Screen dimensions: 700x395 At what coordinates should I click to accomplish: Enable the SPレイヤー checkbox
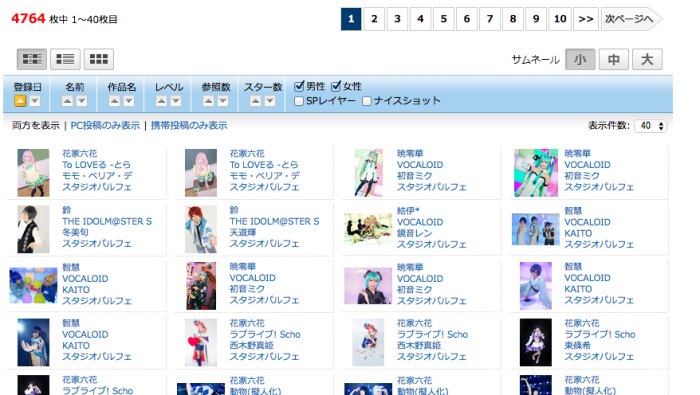coord(299,101)
